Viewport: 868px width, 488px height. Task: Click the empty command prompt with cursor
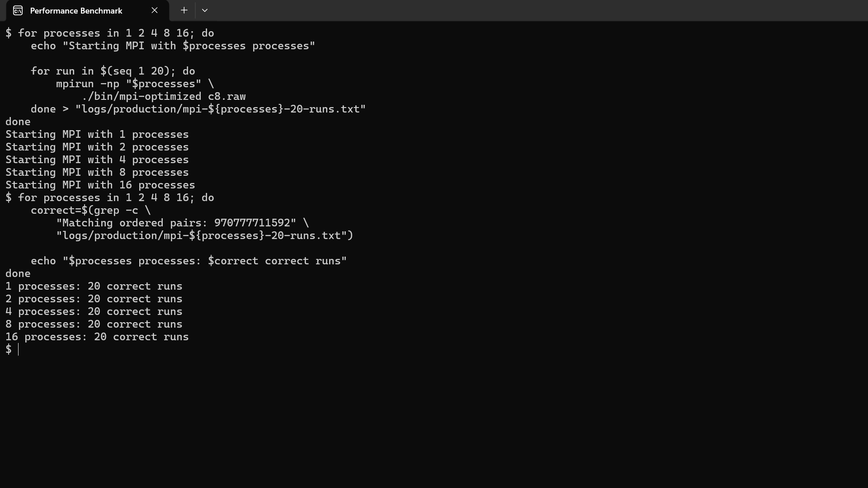click(12, 349)
